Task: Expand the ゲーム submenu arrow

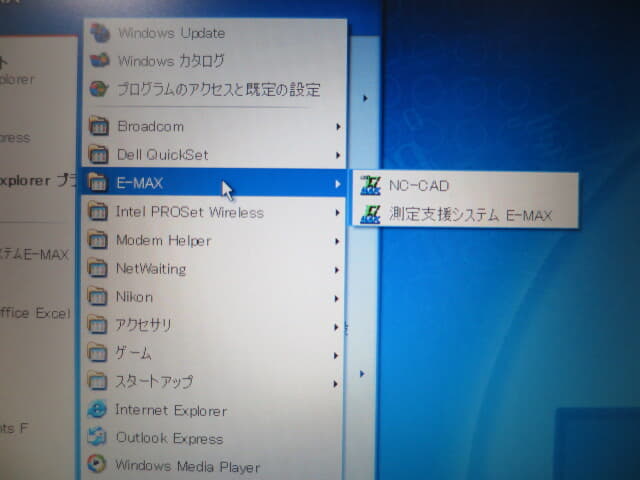Action: [336, 356]
